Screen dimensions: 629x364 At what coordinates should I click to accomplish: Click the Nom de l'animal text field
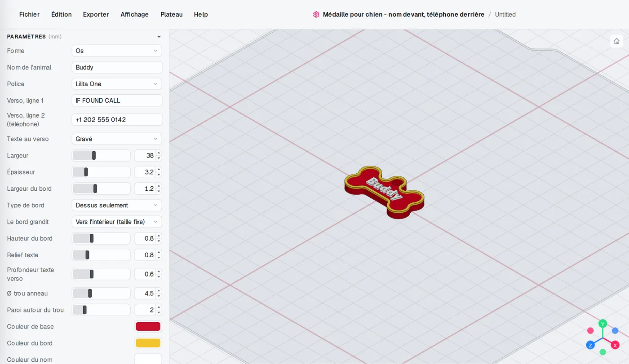click(117, 67)
